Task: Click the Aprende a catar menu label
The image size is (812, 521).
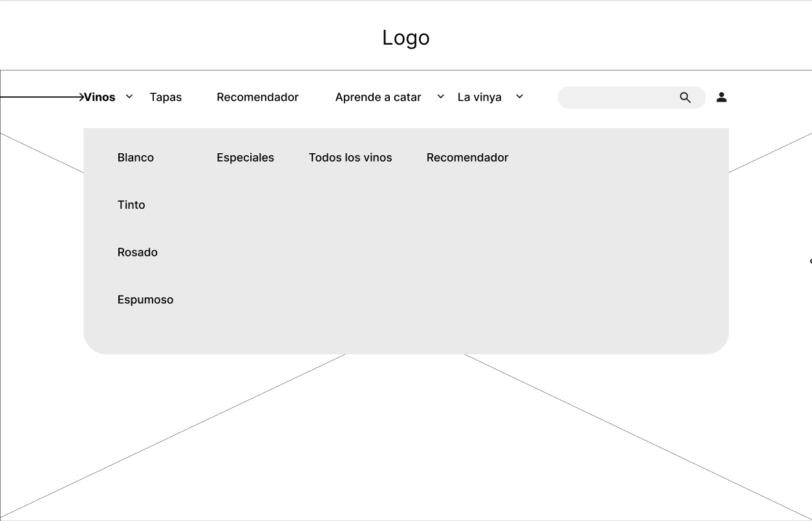Action: 378,98
